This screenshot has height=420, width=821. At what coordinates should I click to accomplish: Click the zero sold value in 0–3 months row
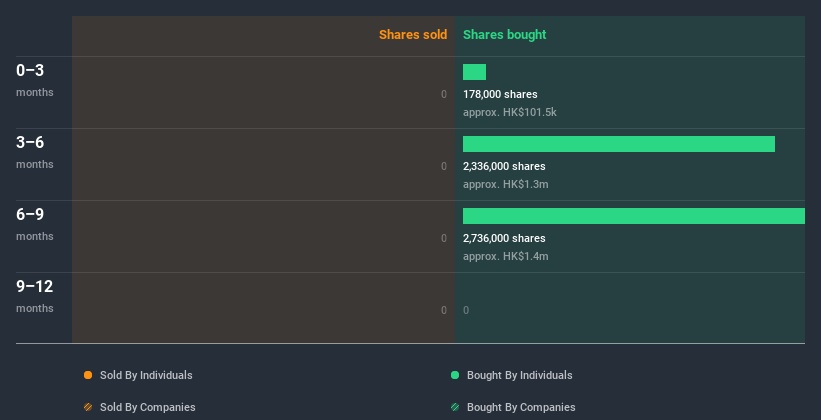tap(444, 94)
